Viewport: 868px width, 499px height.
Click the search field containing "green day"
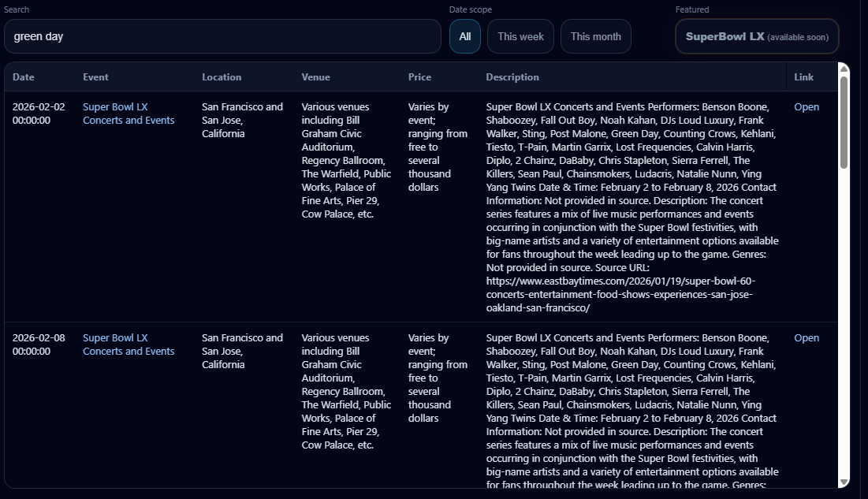coord(222,36)
